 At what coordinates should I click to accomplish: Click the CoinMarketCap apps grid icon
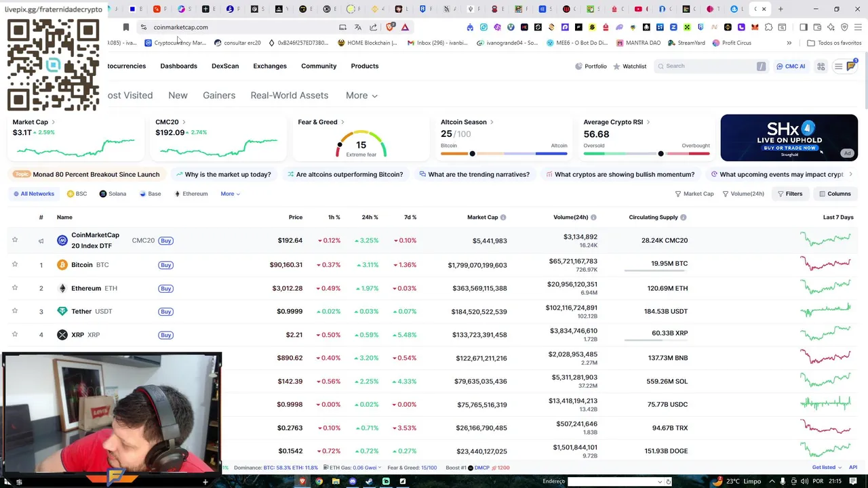pyautogui.click(x=821, y=66)
